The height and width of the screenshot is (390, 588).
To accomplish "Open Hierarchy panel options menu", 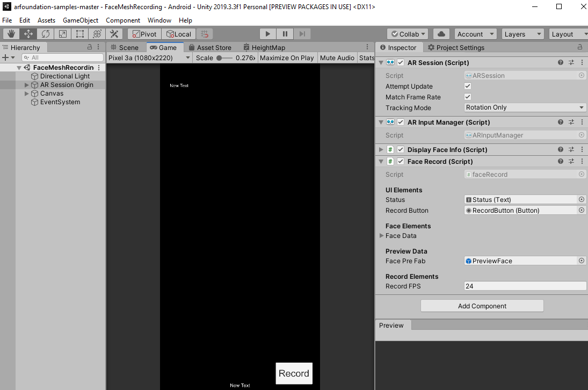I will (x=98, y=47).
